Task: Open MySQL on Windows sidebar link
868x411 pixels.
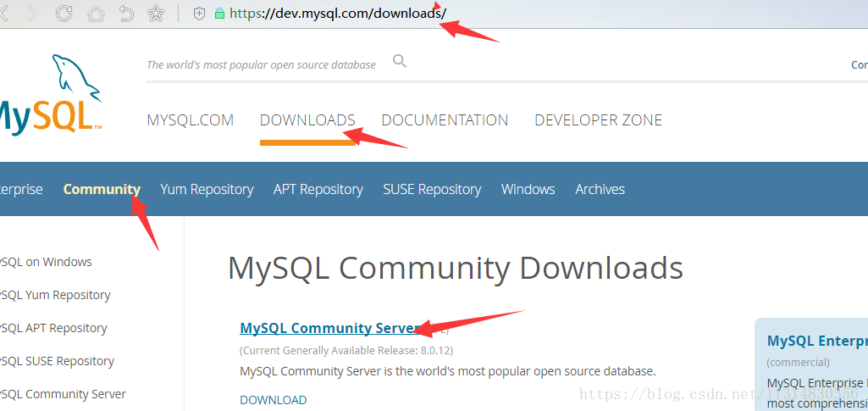Action: click(46, 262)
